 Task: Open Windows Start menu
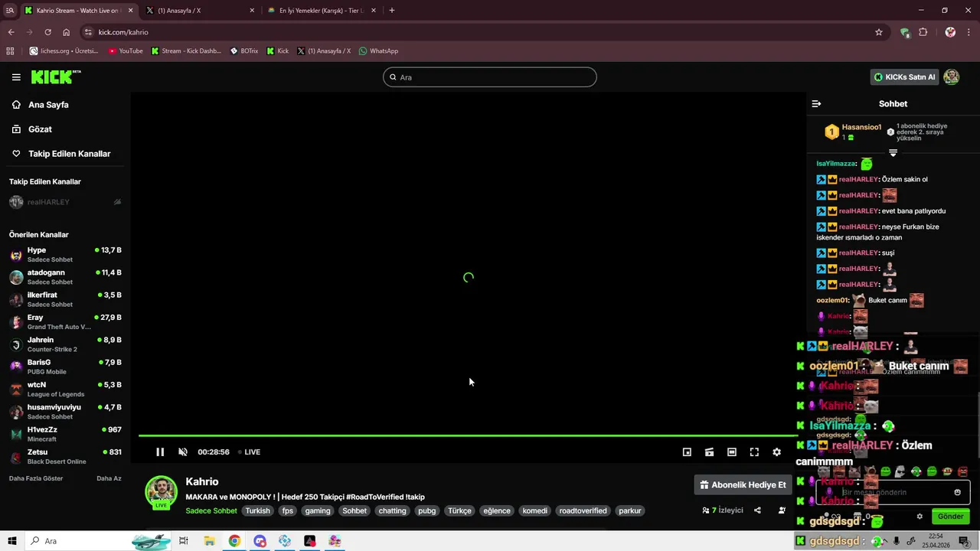11,541
